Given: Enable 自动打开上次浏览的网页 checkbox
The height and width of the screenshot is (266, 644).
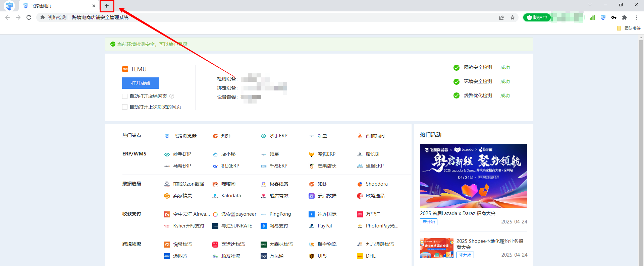Looking at the screenshot, I should pos(125,107).
